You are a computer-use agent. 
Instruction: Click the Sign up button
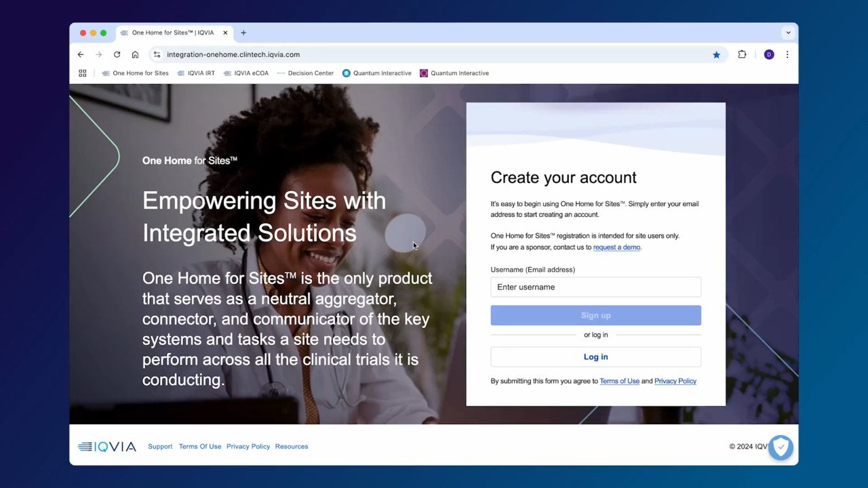pos(595,315)
